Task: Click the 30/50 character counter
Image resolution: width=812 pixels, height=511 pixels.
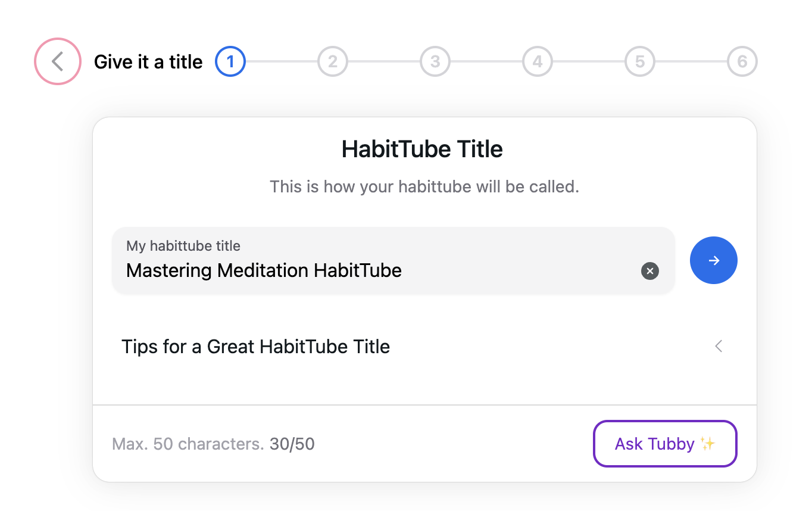Action: tap(292, 444)
